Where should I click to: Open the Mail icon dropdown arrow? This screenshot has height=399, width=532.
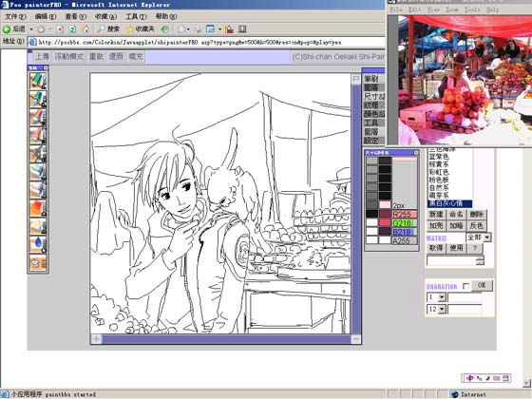(188, 29)
